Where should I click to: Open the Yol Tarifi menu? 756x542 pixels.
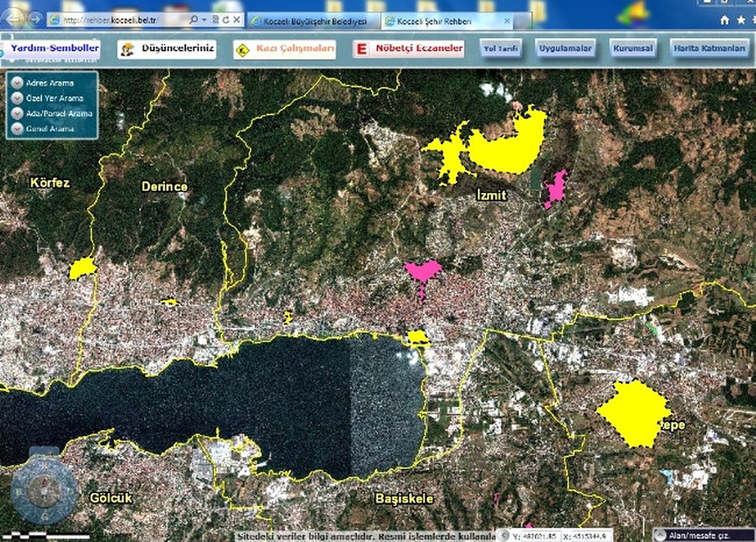[501, 49]
